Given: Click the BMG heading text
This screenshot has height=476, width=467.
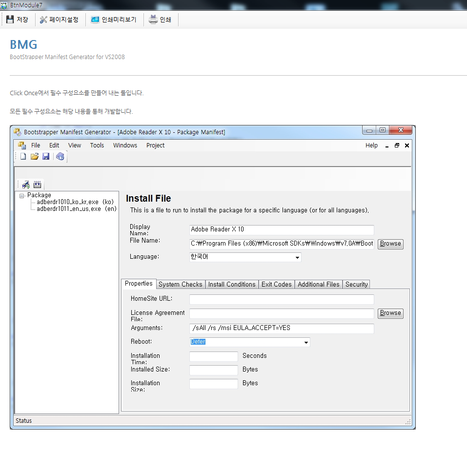Looking at the screenshot, I should tap(23, 44).
